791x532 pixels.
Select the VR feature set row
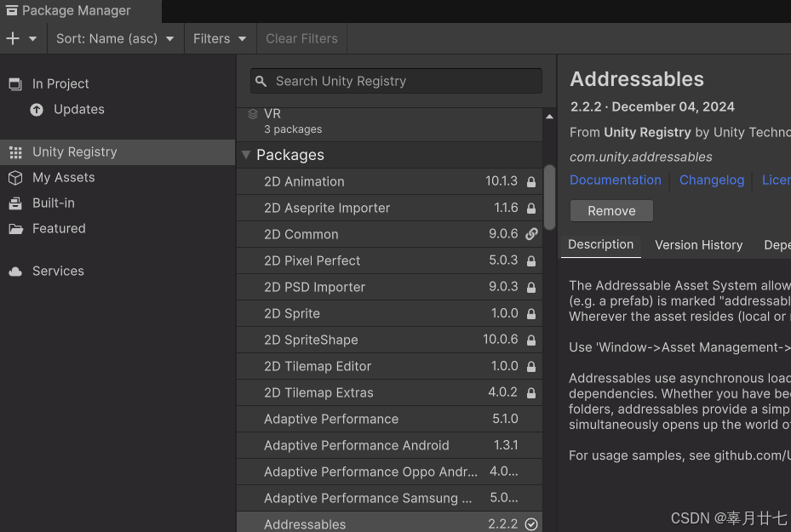click(389, 122)
